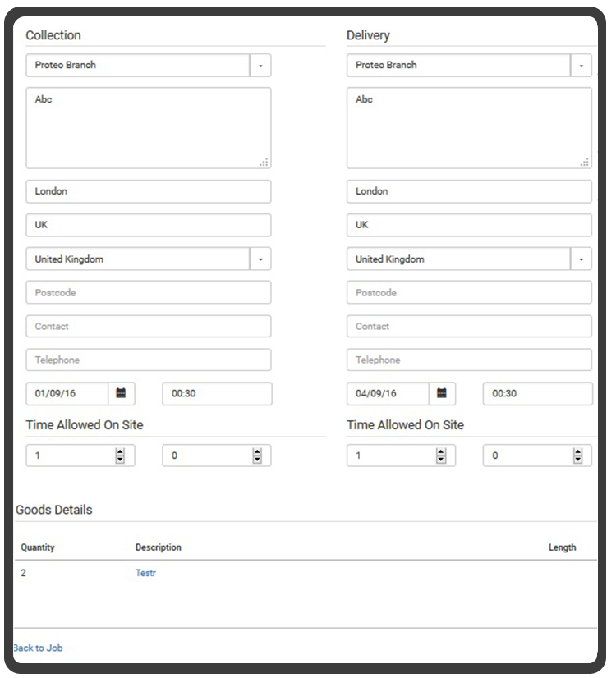The height and width of the screenshot is (678, 616).
Task: Click the Collection London town field
Action: (149, 191)
